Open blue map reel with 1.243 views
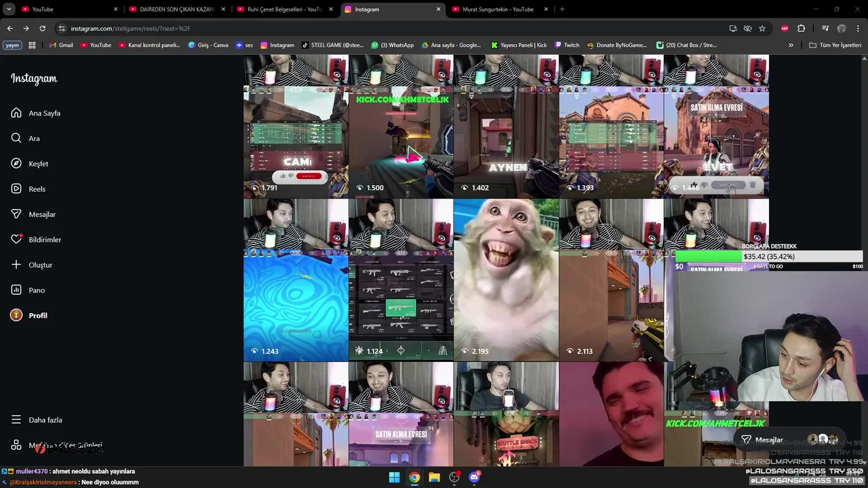 (x=296, y=279)
